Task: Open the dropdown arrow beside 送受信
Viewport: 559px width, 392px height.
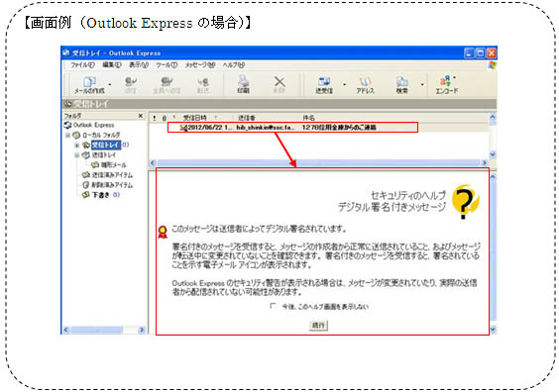Action: coord(344,85)
